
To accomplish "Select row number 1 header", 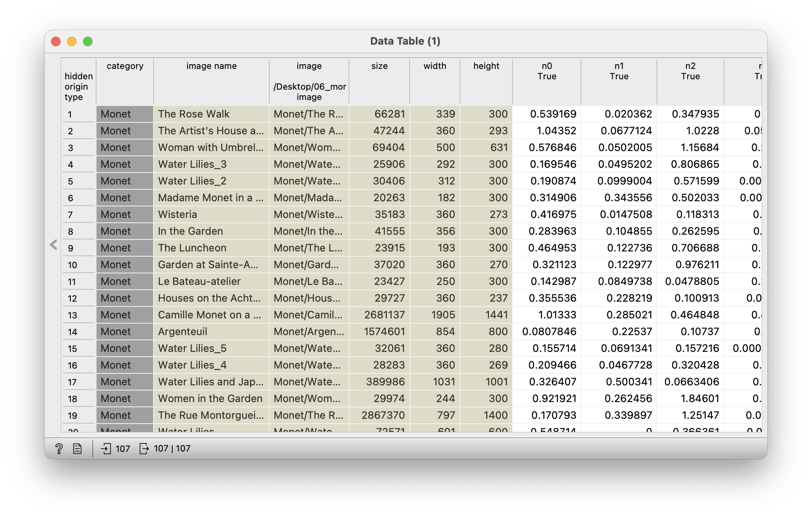I will (79, 114).
